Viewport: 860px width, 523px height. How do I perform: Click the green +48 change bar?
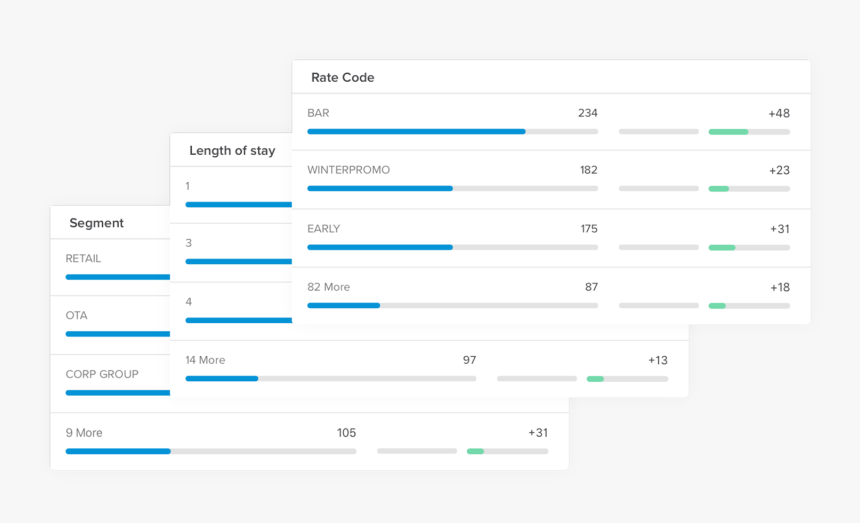coord(728,131)
